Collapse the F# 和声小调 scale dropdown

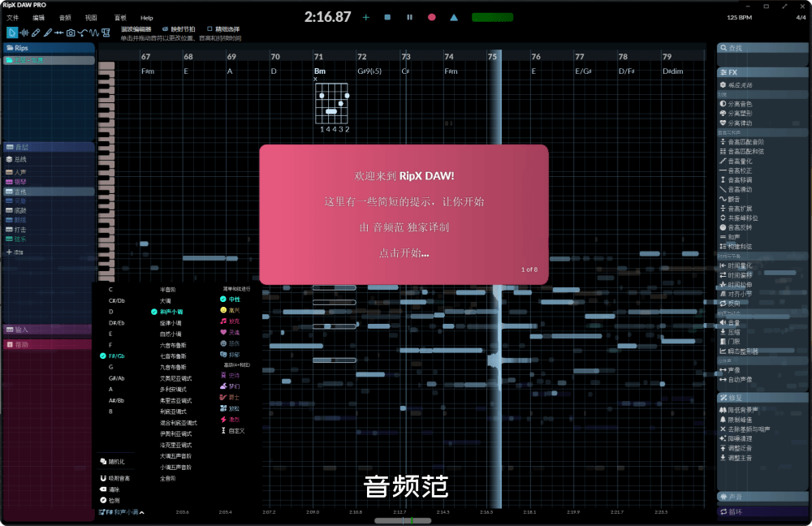[142, 512]
